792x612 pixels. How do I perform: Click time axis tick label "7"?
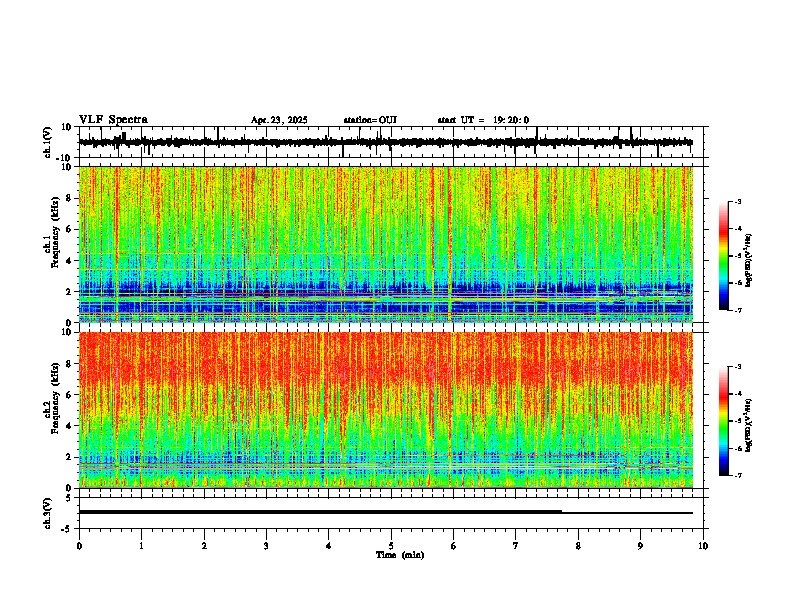tap(516, 546)
